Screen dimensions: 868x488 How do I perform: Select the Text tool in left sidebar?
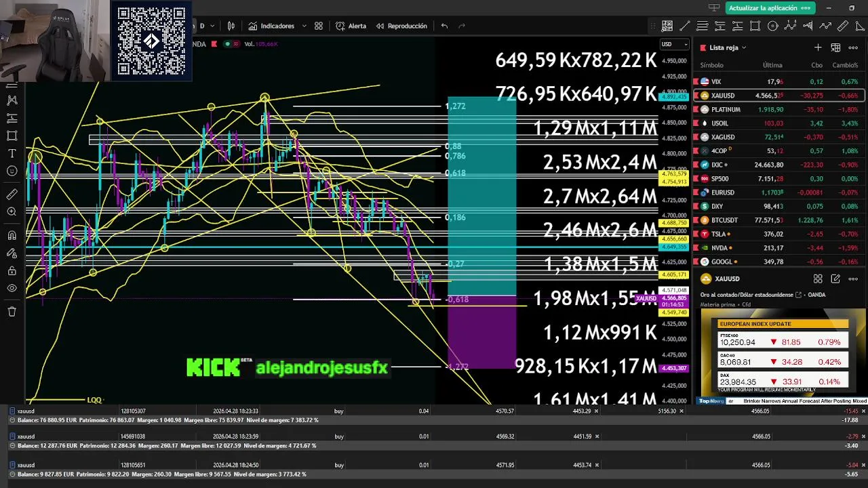(12, 153)
